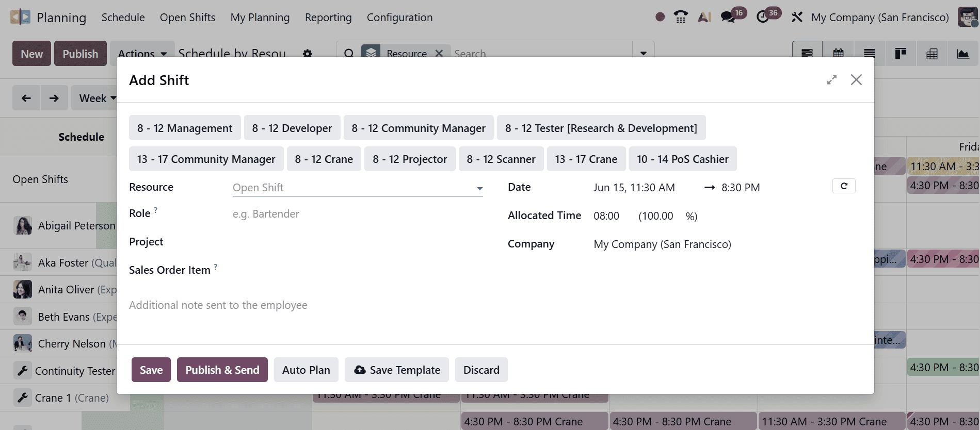Switch to Gantt view
Viewport: 980px width, 430px height.
click(x=808, y=54)
